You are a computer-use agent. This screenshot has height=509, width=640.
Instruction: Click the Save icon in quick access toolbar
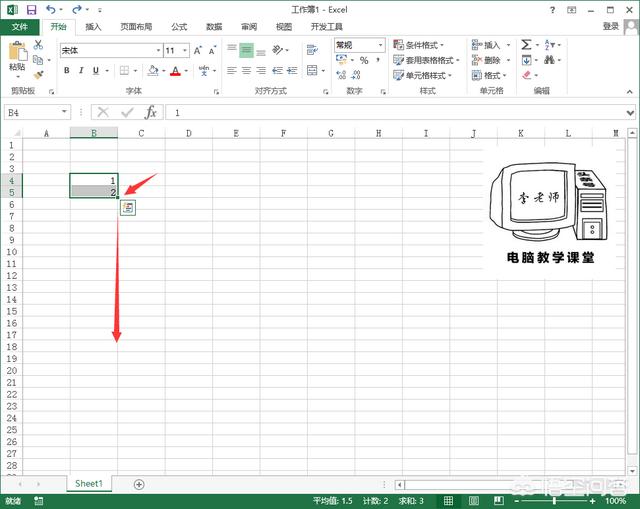coord(31,10)
